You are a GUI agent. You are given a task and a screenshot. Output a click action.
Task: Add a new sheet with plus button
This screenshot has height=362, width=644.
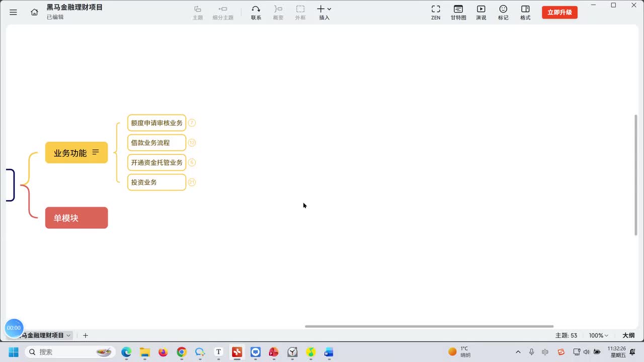86,335
